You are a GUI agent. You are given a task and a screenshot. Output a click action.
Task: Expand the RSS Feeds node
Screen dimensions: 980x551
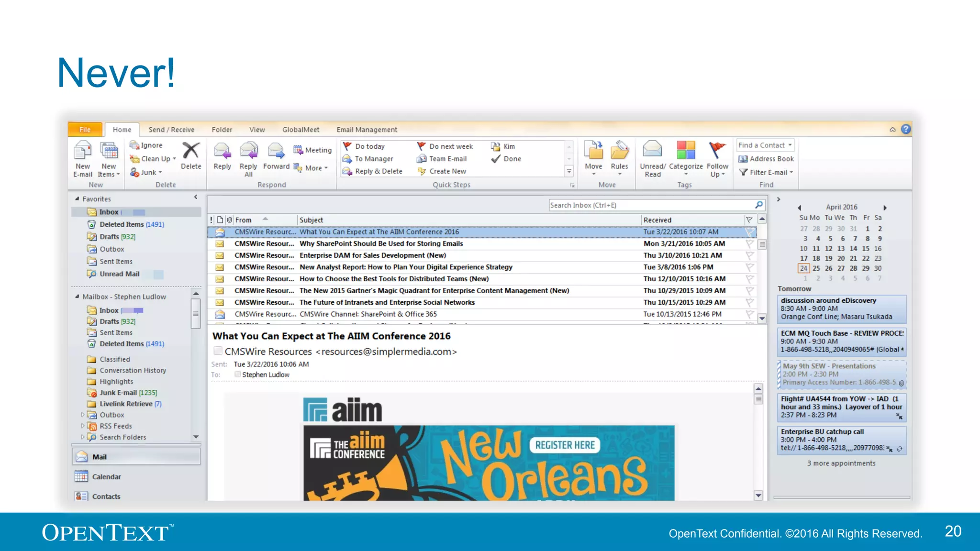click(82, 426)
